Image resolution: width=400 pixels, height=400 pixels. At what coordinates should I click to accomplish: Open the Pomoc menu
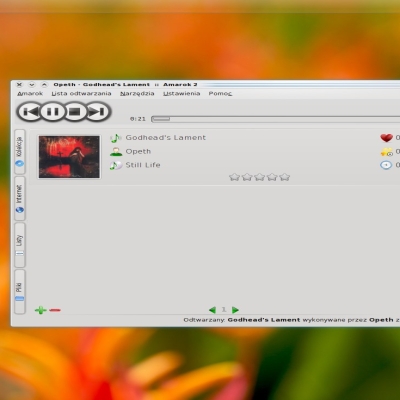click(x=220, y=93)
